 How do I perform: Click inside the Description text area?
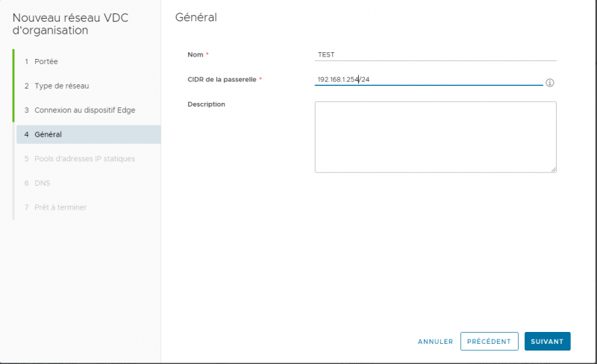point(435,137)
